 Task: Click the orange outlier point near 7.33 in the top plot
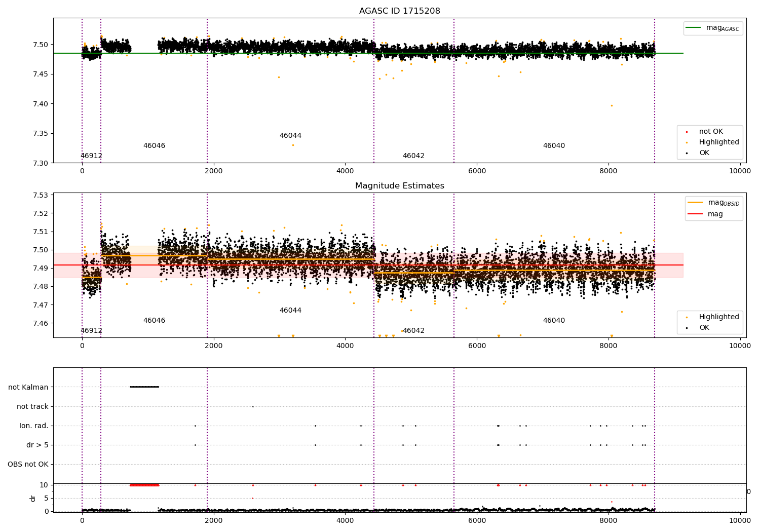click(293, 145)
